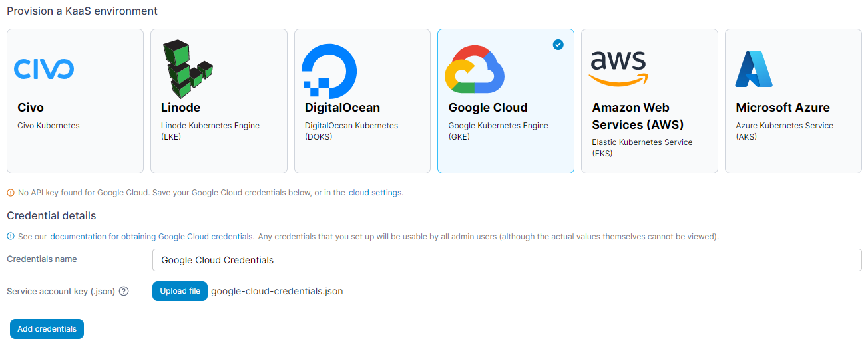Click the AWS logo icon
868x345 pixels.
point(618,69)
